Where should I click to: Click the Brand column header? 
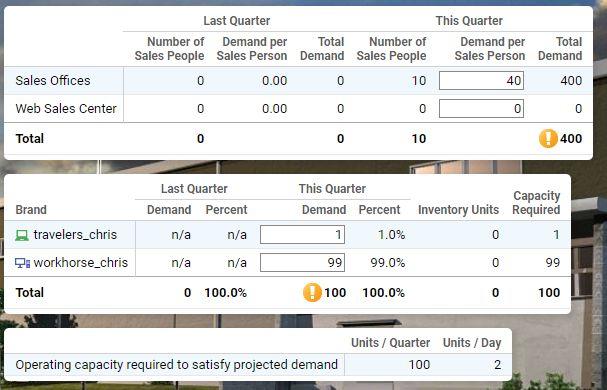(31, 210)
